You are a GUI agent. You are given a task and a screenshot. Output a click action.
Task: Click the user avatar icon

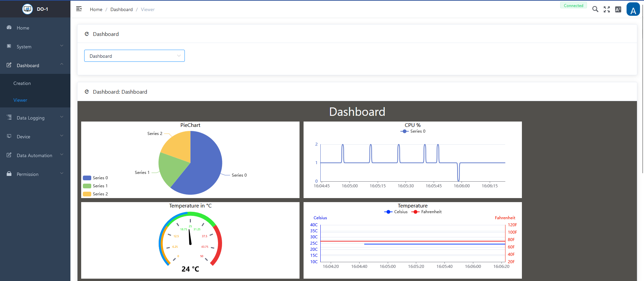click(633, 9)
